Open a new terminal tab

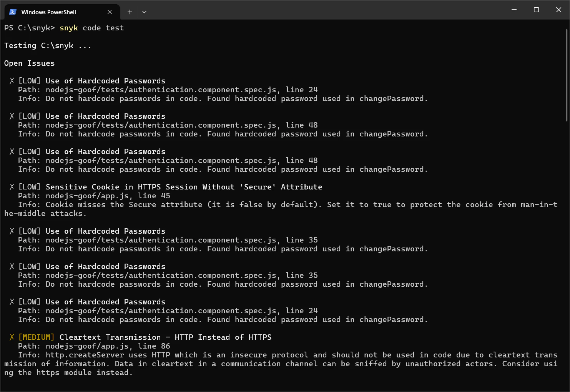pyautogui.click(x=130, y=12)
